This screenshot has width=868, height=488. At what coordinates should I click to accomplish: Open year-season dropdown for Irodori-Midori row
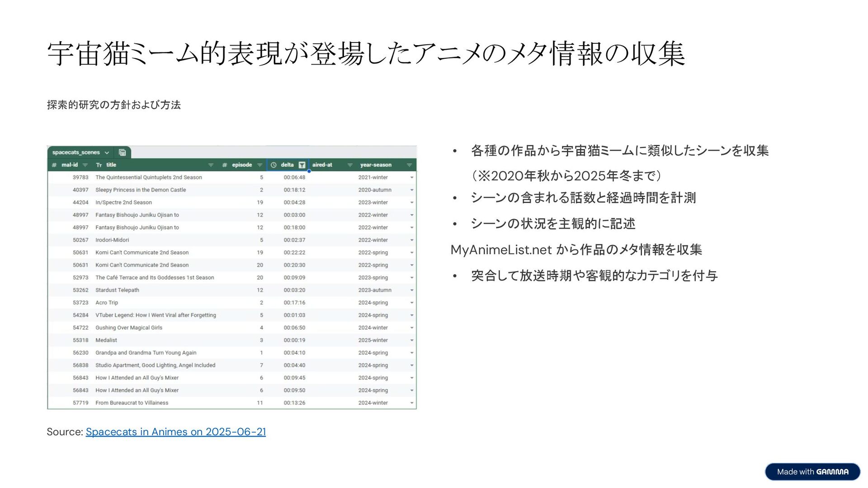[x=411, y=240]
